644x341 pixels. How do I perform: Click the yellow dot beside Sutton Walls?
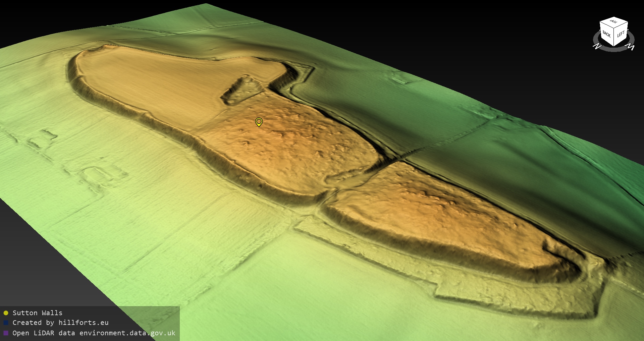(6, 313)
